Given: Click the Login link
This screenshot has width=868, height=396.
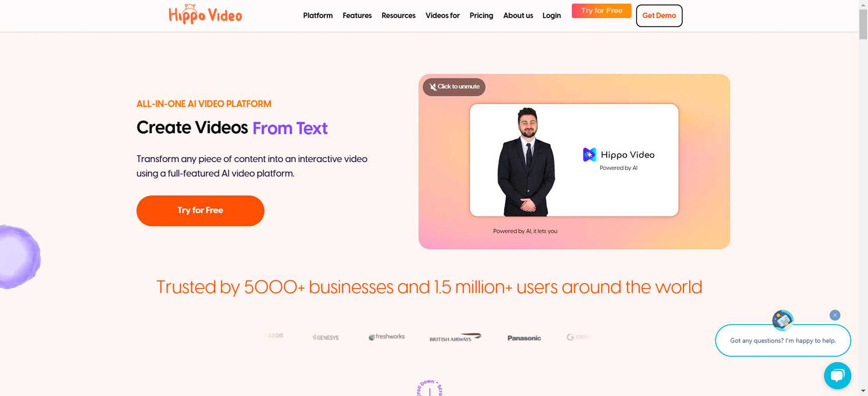Looking at the screenshot, I should point(551,16).
